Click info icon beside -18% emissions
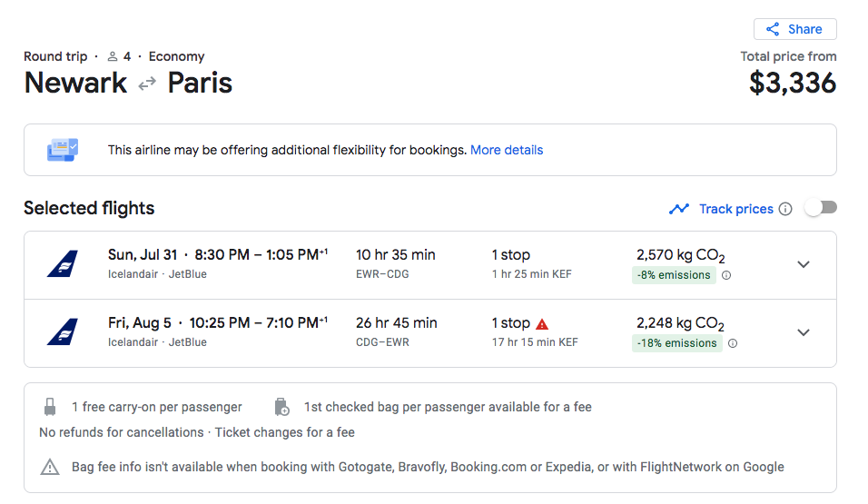This screenshot has height=504, width=868. tap(733, 343)
